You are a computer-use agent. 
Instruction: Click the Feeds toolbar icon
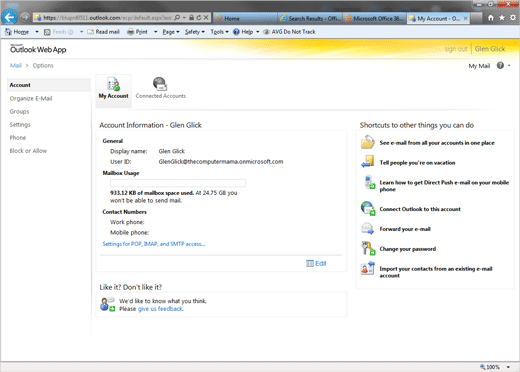(47, 32)
